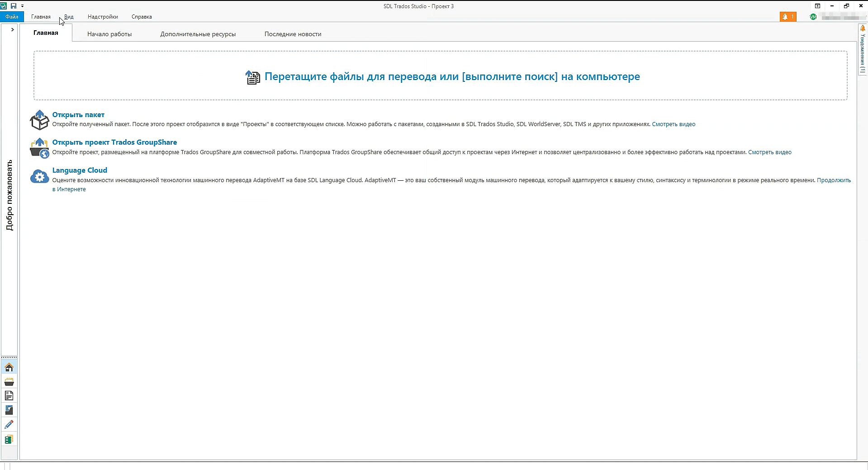Click the Open Package box icon
This screenshot has height=470, width=868.
39,120
